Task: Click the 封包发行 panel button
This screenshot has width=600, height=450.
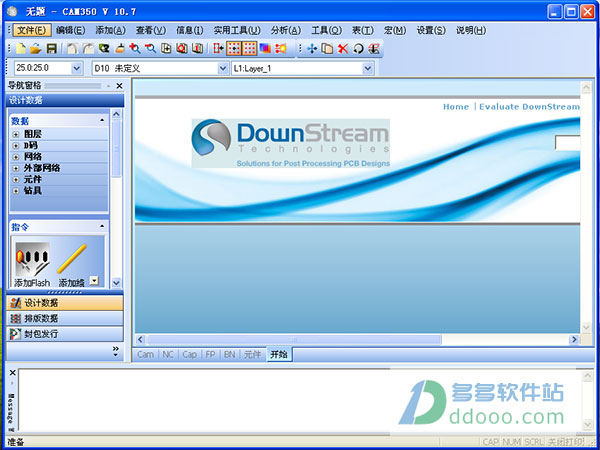Action: pyautogui.click(x=65, y=334)
